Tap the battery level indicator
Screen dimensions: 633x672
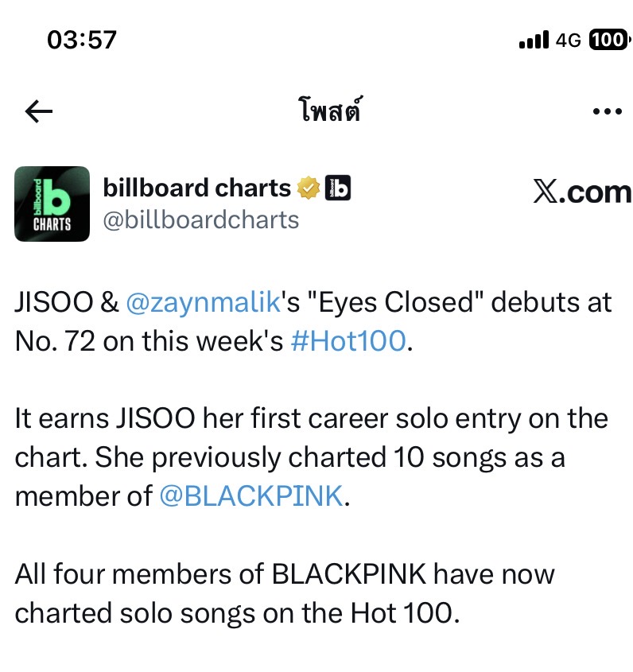click(x=608, y=40)
